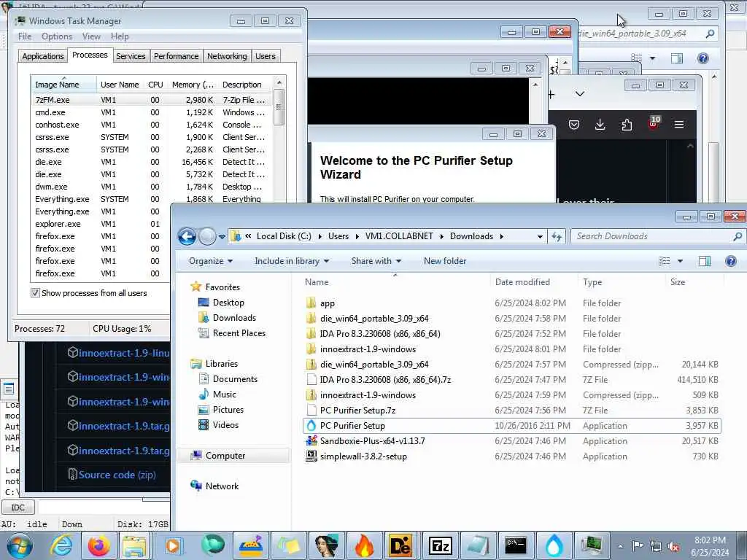Open Options menu in Task Manager
Viewport: 747px width, 560px height.
click(57, 36)
